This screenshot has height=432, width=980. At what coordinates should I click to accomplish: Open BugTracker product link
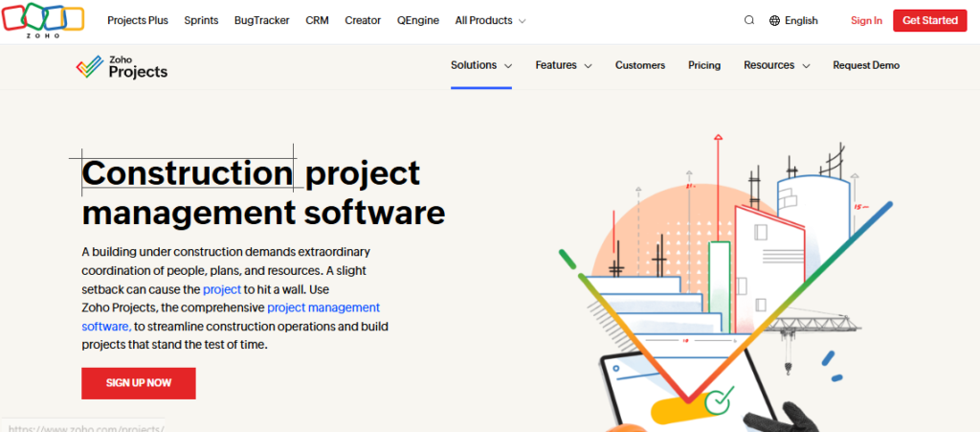coord(262,20)
